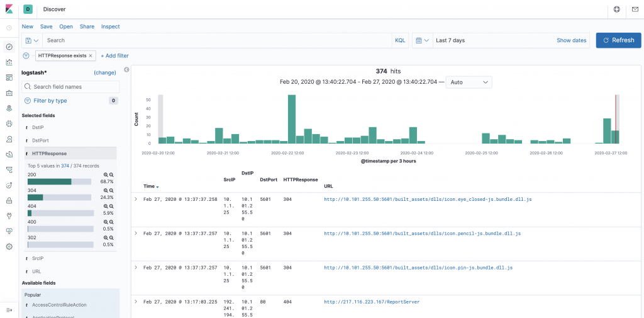Click the Kibana logo
The height and width of the screenshot is (318, 644).
(x=9, y=9)
